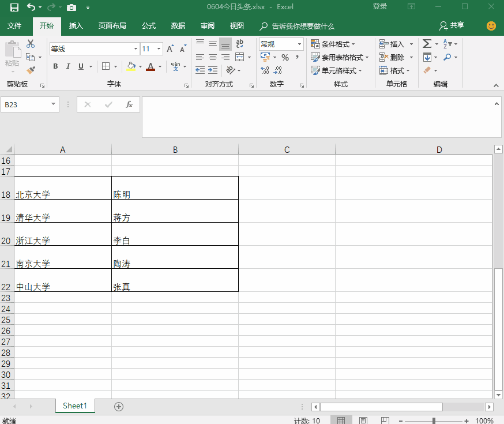Click the camera screenshot icon in the quick access toolbar
The width and height of the screenshot is (504, 424).
72,7
